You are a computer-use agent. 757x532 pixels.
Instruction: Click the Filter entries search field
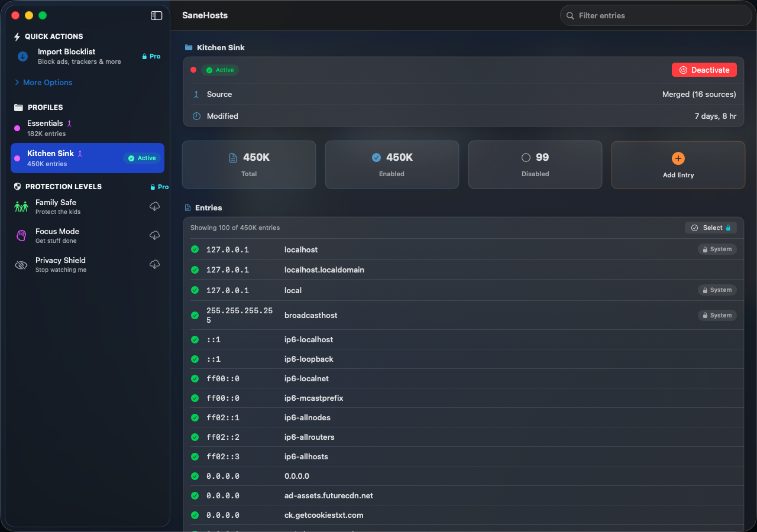tap(655, 15)
